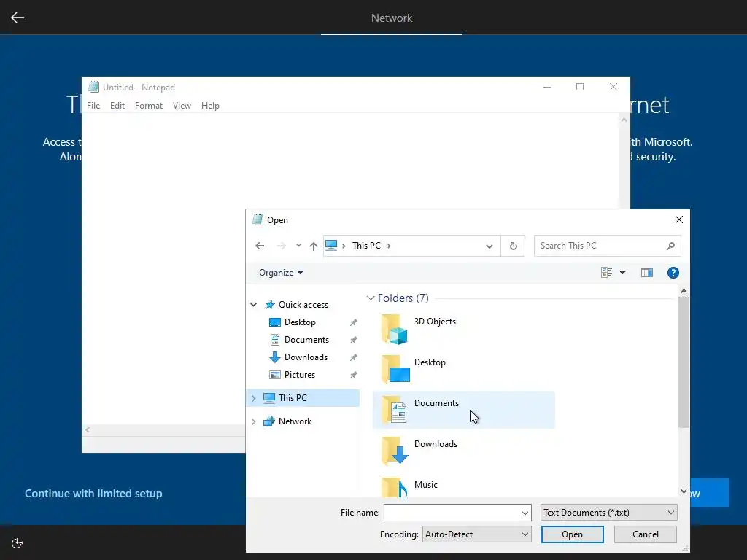Click scroll down arrow in folder list
This screenshot has height=560, width=747.
684,491
